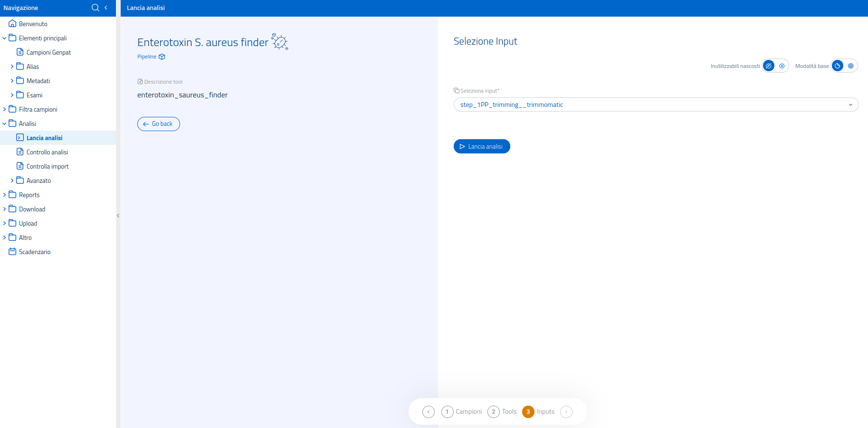Collapse the navigation panel with header chevron
This screenshot has width=868, height=428.
[x=106, y=8]
